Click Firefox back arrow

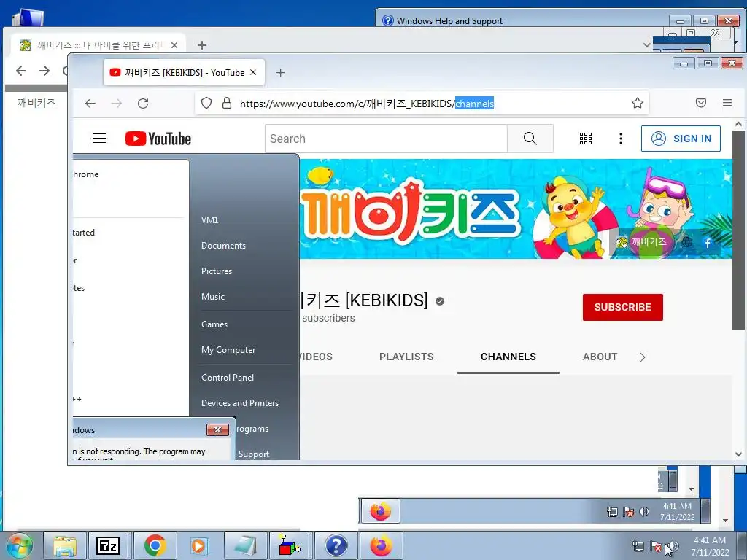(x=90, y=104)
